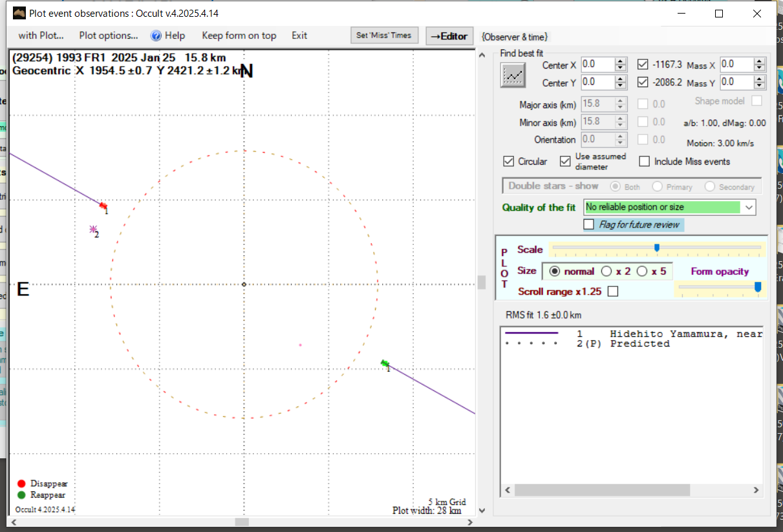Click the blue Help question mark icon
Image resolution: width=783 pixels, height=532 pixels.
point(156,36)
